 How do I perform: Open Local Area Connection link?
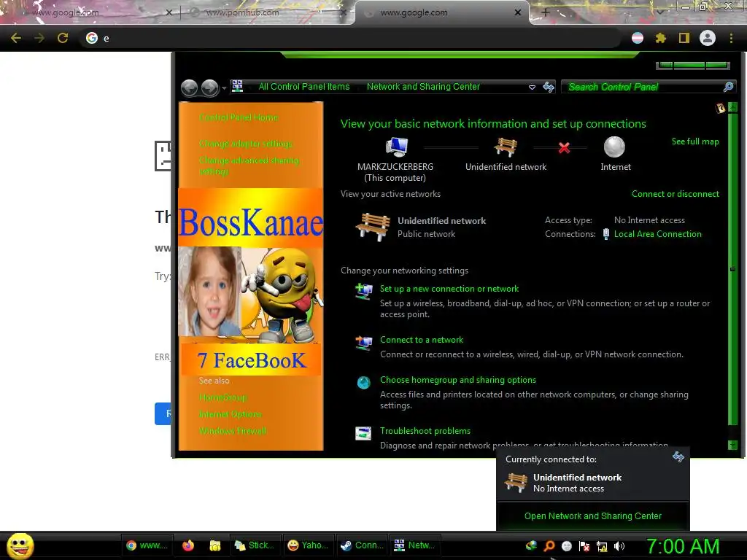coord(657,234)
